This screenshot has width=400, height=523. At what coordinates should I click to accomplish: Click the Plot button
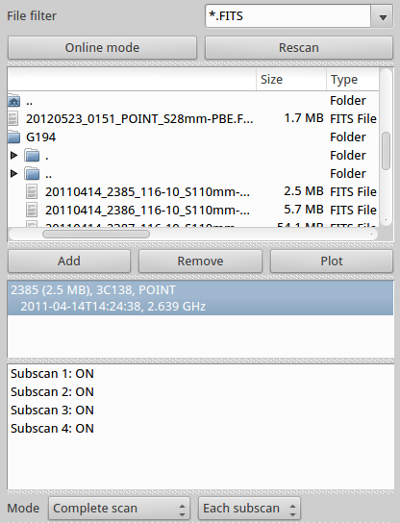[x=331, y=261]
